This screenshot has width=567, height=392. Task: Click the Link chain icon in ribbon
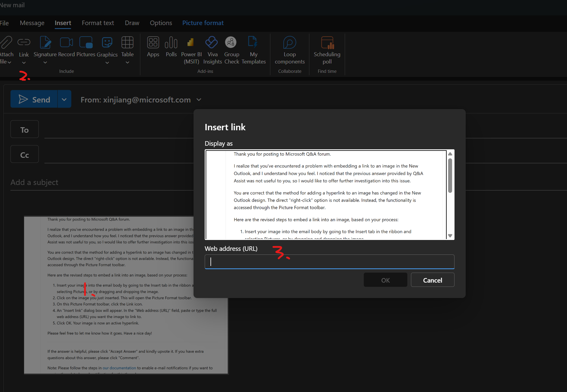point(24,42)
